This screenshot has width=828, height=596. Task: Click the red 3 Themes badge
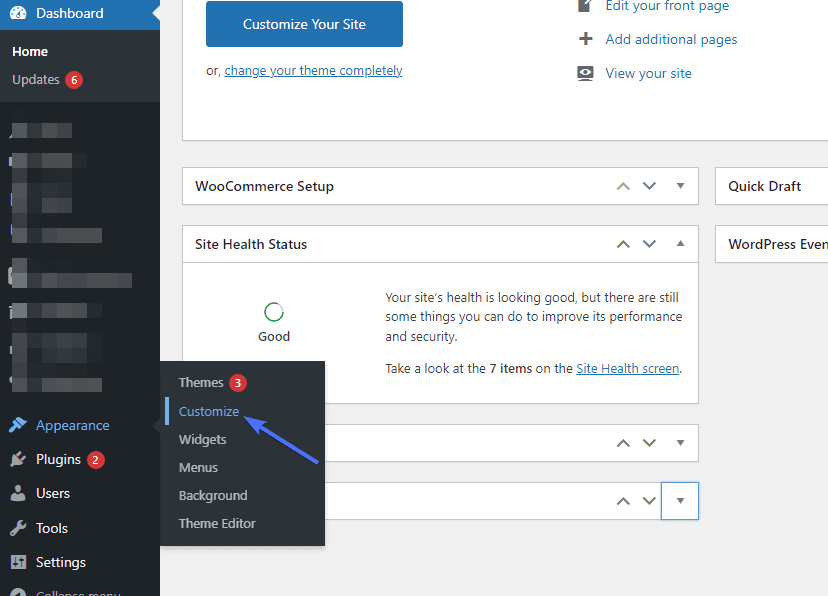238,383
